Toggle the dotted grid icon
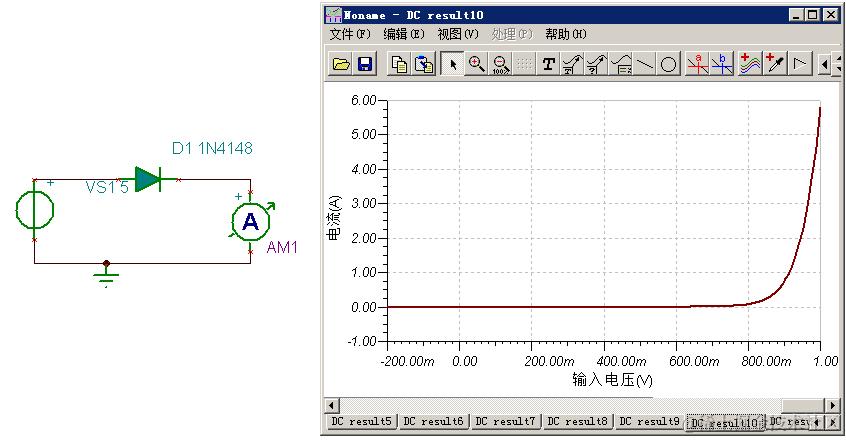This screenshot has width=846, height=440. 524,64
